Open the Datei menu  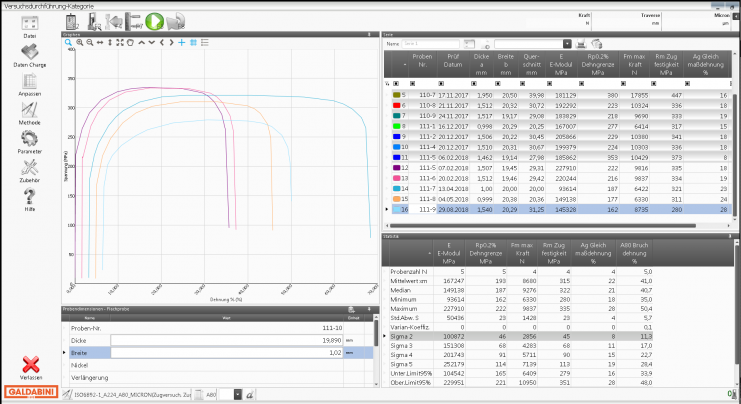coord(30,24)
